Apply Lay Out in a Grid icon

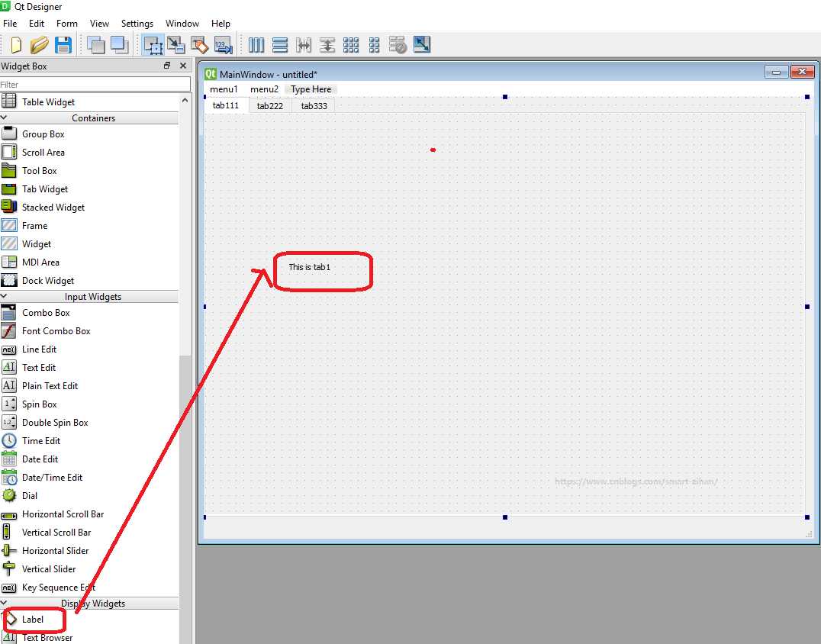pos(351,45)
